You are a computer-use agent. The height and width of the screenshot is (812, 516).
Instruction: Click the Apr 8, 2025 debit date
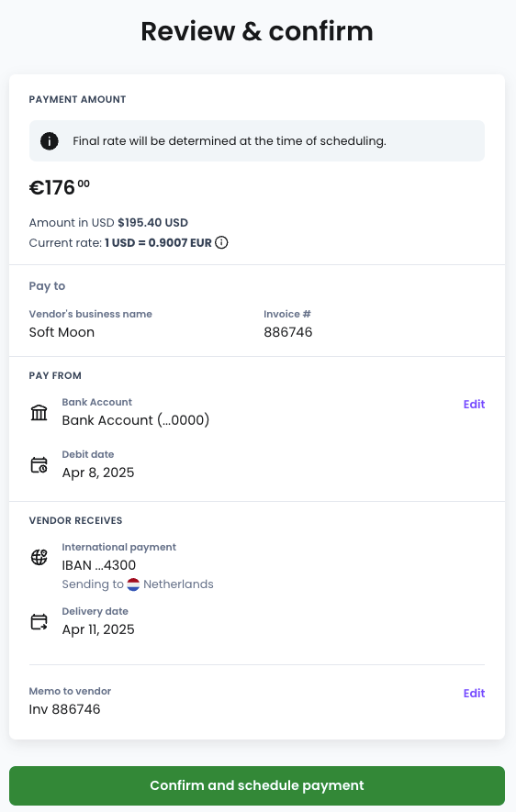click(x=98, y=473)
